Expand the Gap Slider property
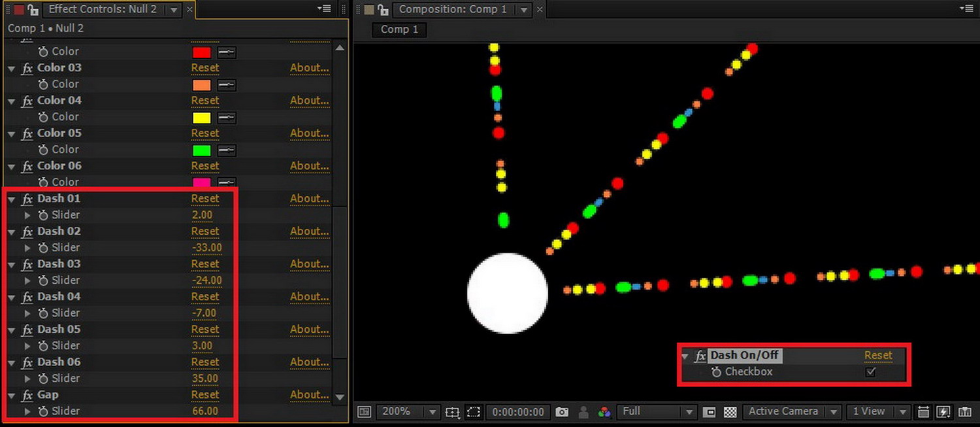The image size is (980, 427). tap(27, 411)
